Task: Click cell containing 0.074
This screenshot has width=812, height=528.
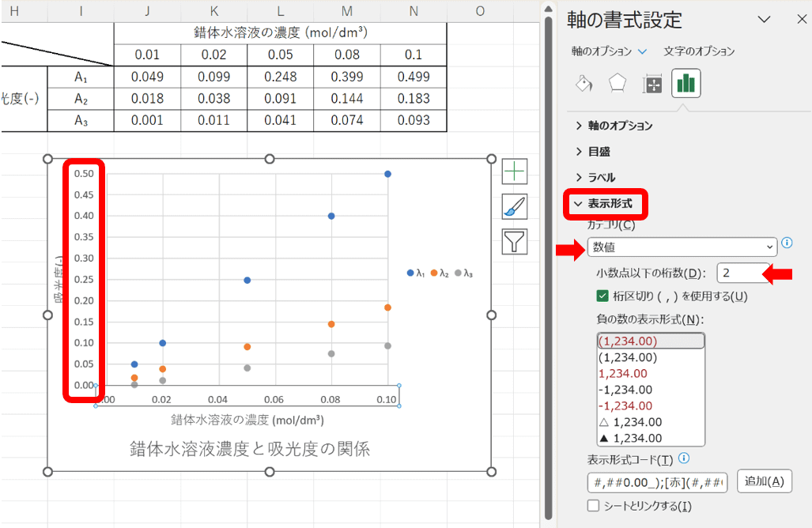Action: tap(347, 120)
